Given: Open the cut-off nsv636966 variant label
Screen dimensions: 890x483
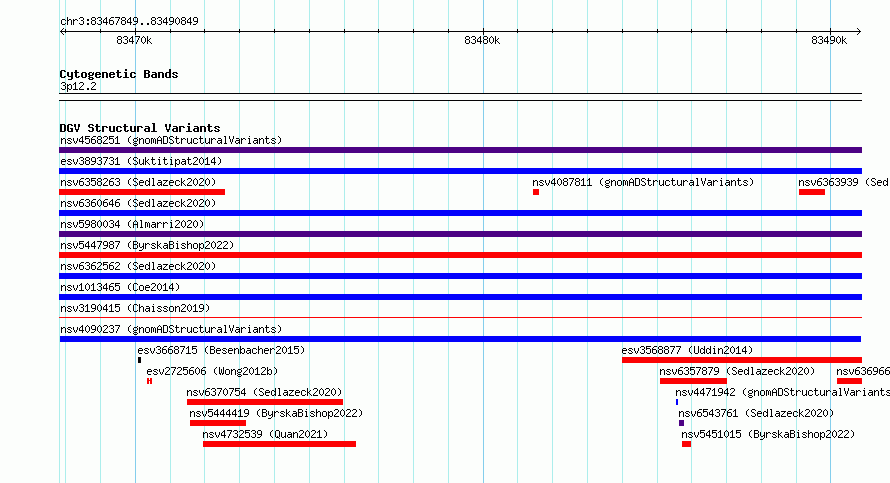Looking at the screenshot, I should (863, 371).
